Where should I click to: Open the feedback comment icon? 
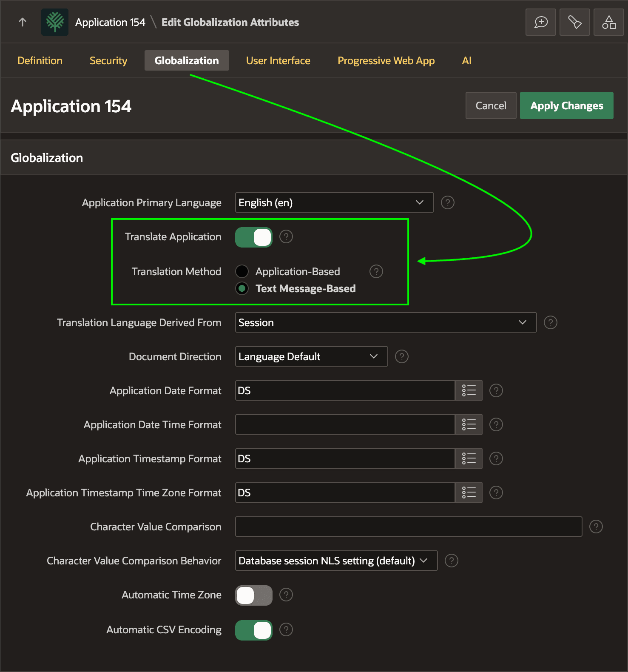pyautogui.click(x=541, y=22)
